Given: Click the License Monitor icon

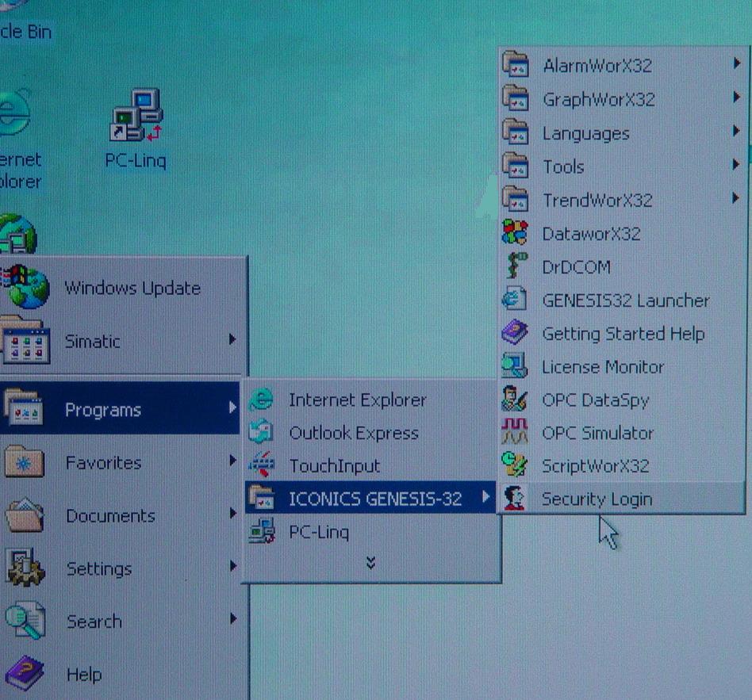Looking at the screenshot, I should tap(515, 365).
